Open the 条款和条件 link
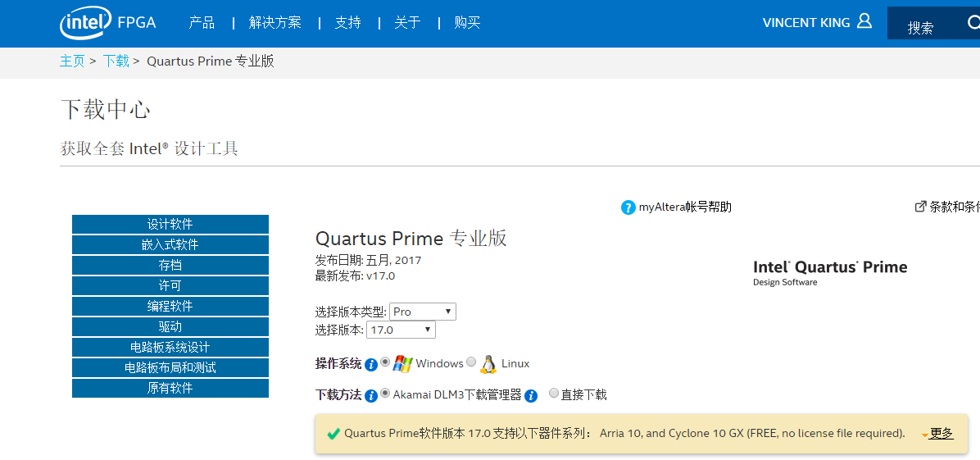The height and width of the screenshot is (460, 980). (x=955, y=207)
